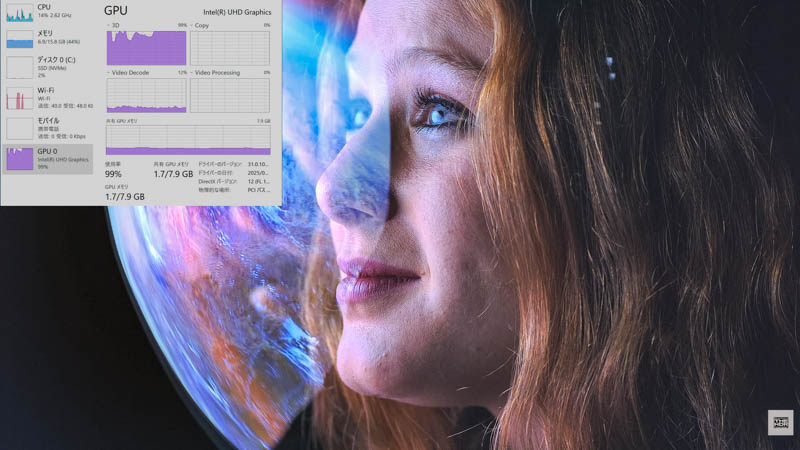Click the Video Processing empty graph
The image size is (800, 450).
(230, 95)
